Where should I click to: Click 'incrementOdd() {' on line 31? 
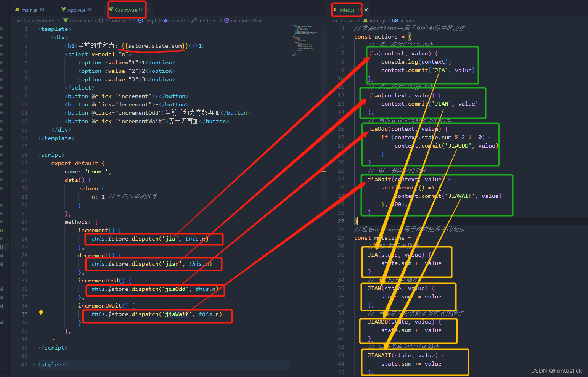(x=104, y=281)
